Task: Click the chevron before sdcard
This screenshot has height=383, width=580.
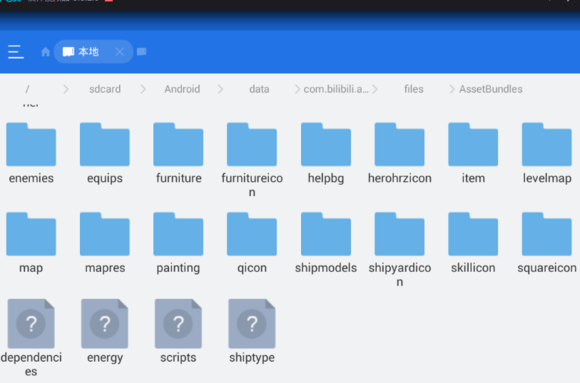Action: [66, 89]
